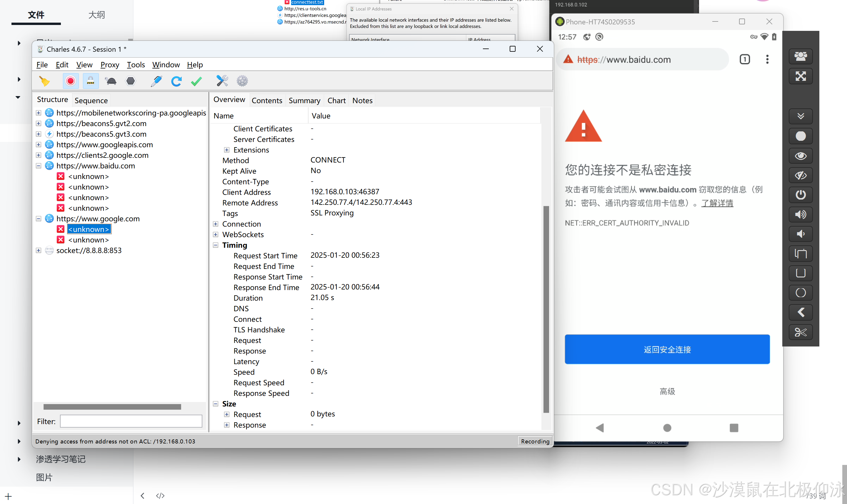Switch to the Contents tab
Image resolution: width=847 pixels, height=504 pixels.
click(x=267, y=101)
